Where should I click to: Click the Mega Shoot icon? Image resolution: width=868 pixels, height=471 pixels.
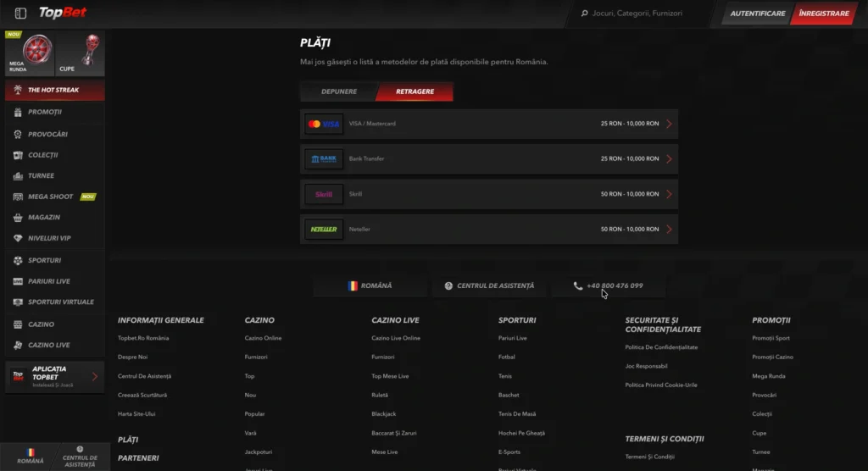coord(18,197)
